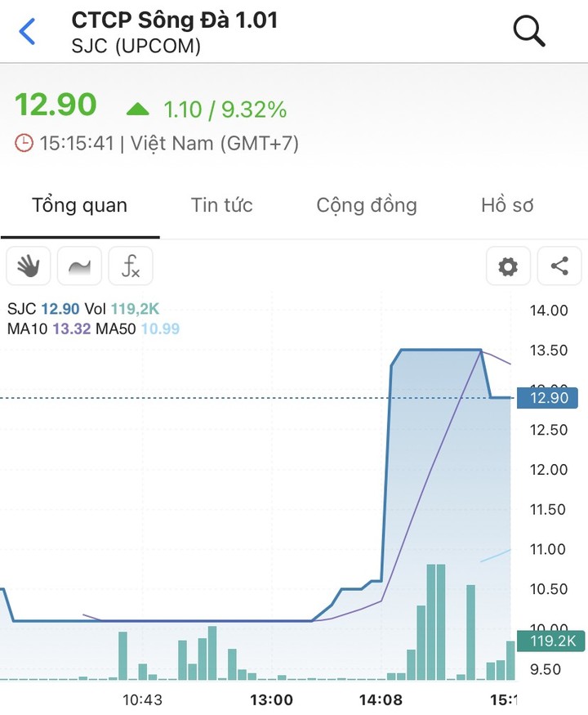The height and width of the screenshot is (715, 588).
Task: Change chart type with the area-line icon
Action: [x=79, y=266]
